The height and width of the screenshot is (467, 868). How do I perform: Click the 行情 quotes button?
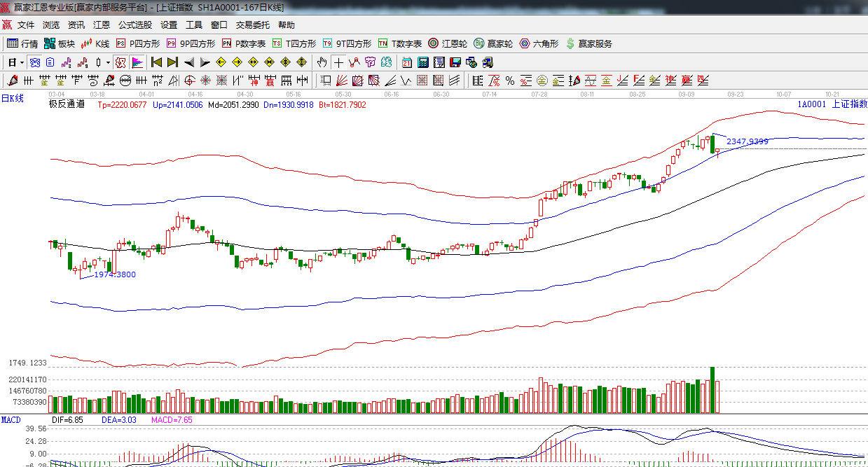point(22,43)
